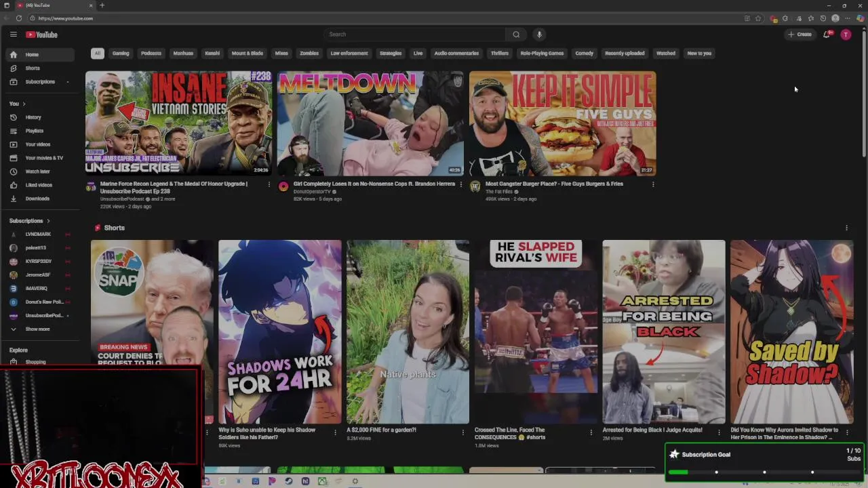
Task: Open The Fat Files channel avatar
Action: (475, 186)
